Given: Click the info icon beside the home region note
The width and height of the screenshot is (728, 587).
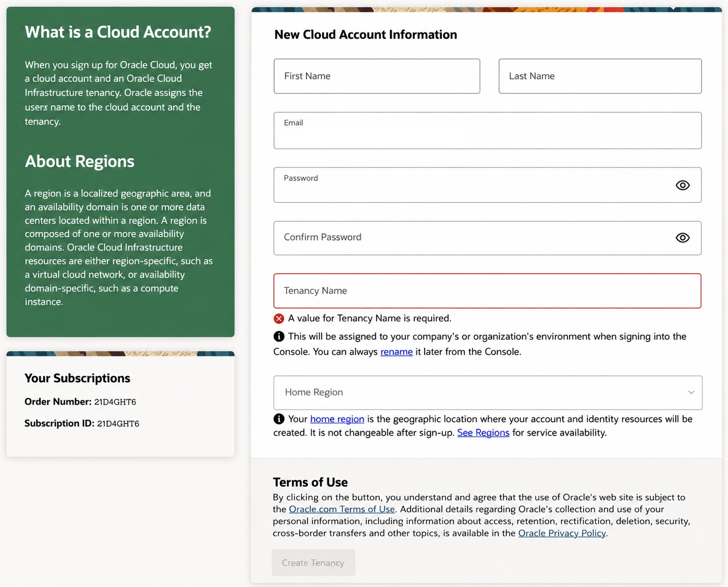Looking at the screenshot, I should (x=279, y=419).
